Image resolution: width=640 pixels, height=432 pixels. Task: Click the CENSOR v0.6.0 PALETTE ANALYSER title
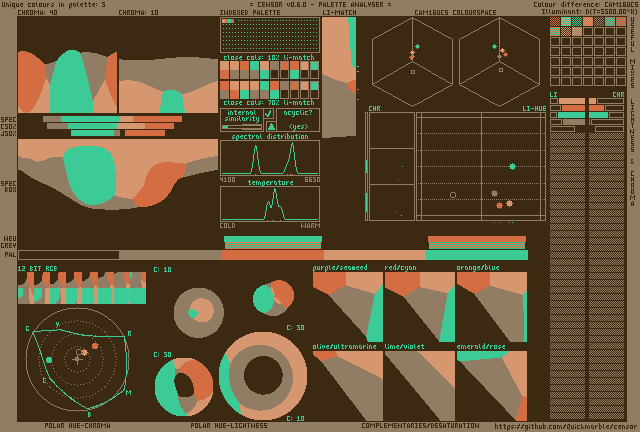click(x=320, y=4)
